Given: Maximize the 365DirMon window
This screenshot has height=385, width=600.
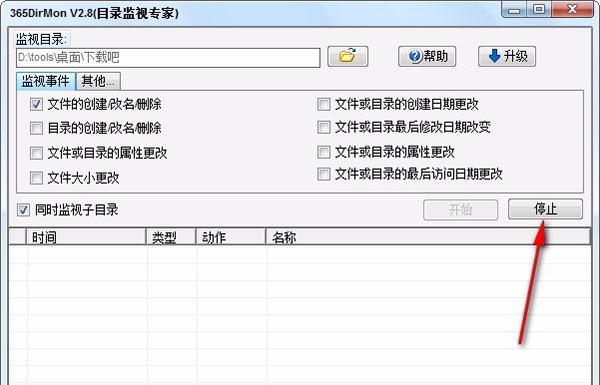Looking at the screenshot, I should click(x=539, y=9).
